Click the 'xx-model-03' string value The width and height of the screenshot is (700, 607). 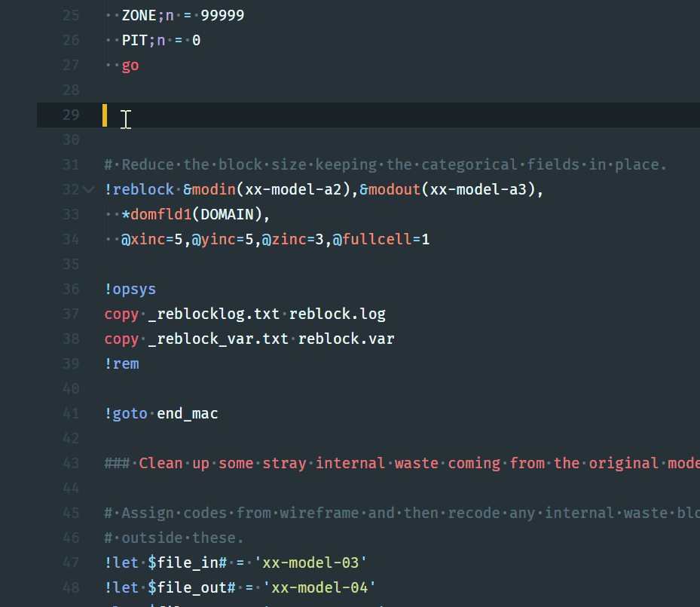[314, 563]
